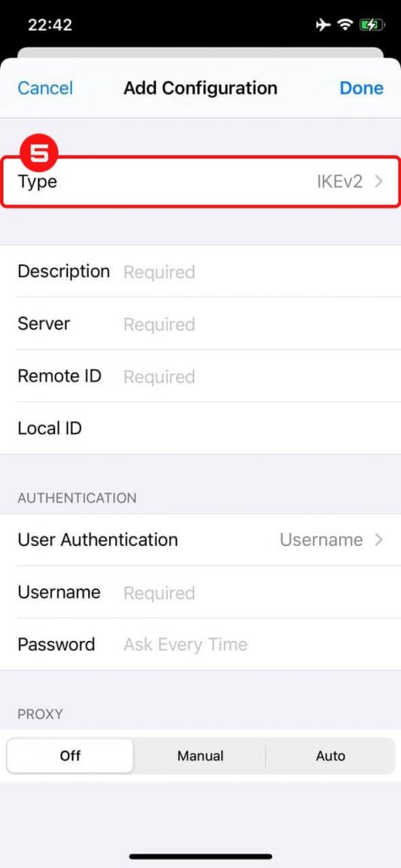Viewport: 401px width, 868px height.
Task: Tap the Remote ID field
Action: [x=200, y=376]
